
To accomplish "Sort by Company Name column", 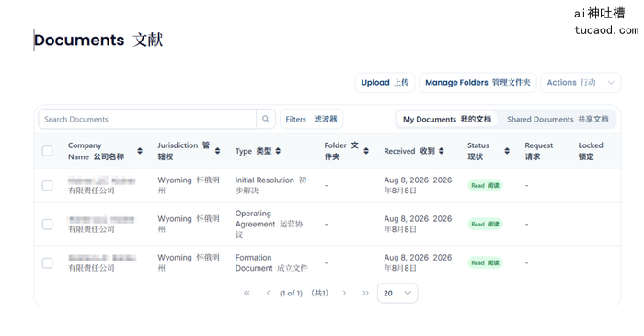I will click(140, 151).
